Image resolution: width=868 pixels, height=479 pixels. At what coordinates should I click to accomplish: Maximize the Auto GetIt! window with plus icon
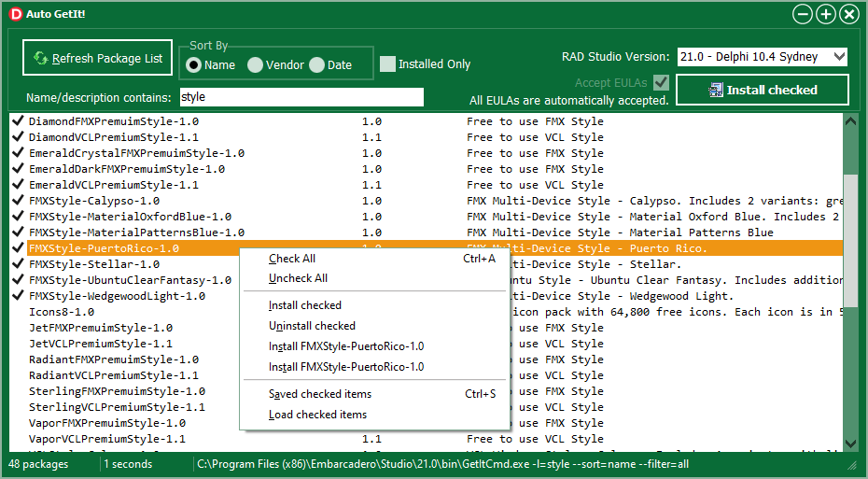825,14
